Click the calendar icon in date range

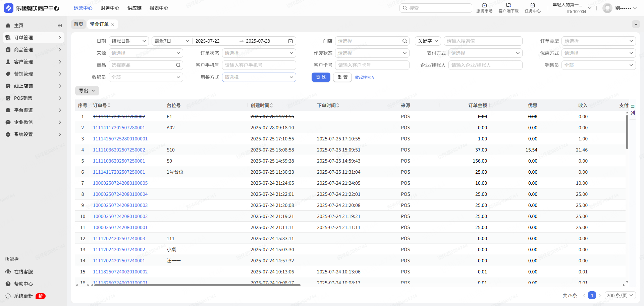coord(290,41)
